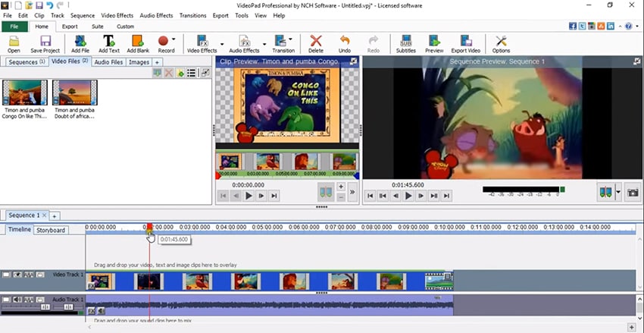
Task: Click the Audio Track 1 pan slider handle
Action: click(70, 307)
